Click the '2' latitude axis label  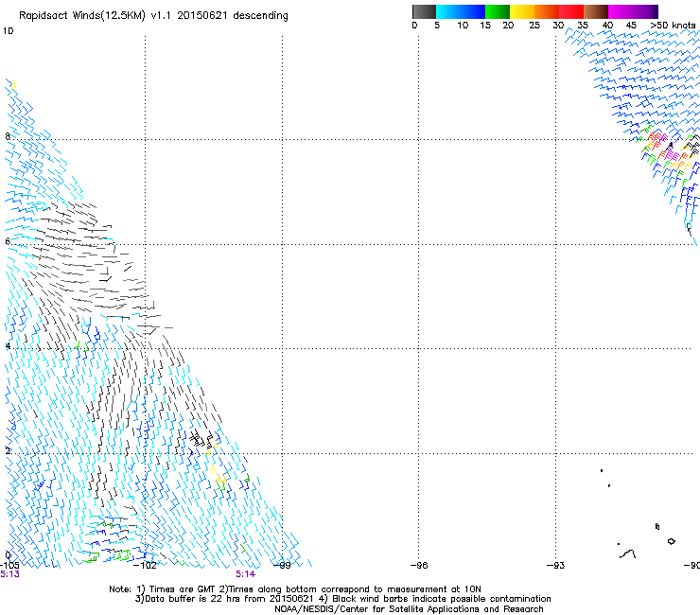click(8, 451)
